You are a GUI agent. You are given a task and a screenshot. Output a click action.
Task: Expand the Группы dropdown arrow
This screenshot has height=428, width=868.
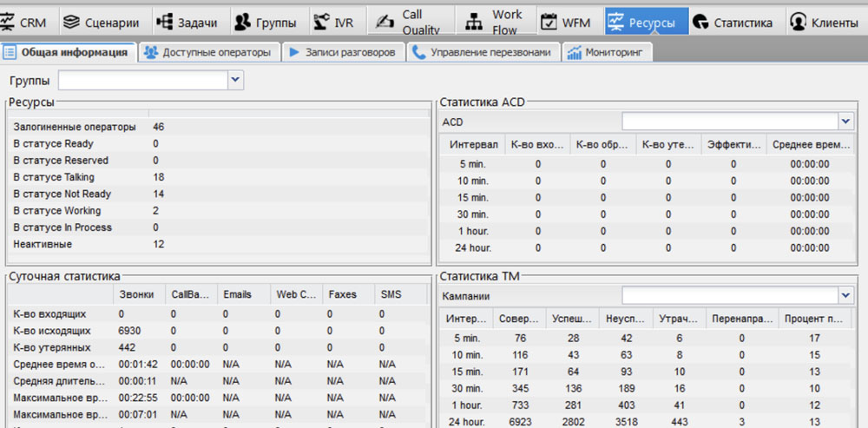tap(235, 81)
